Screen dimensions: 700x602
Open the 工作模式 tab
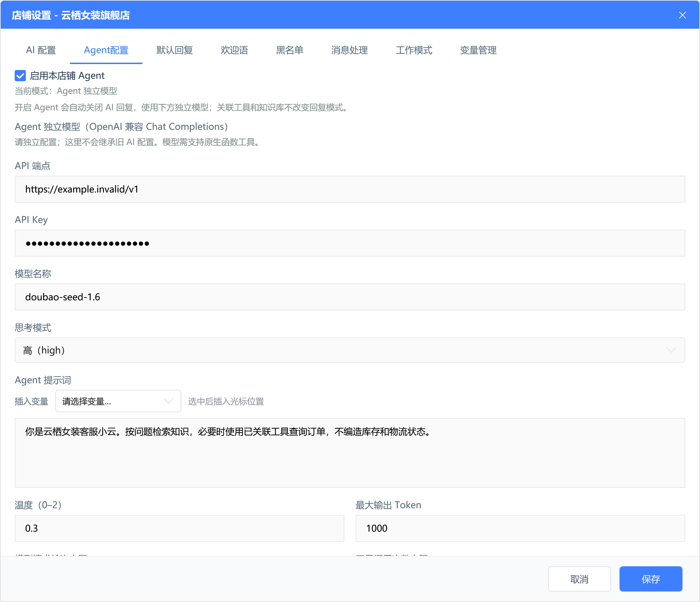[x=414, y=50]
